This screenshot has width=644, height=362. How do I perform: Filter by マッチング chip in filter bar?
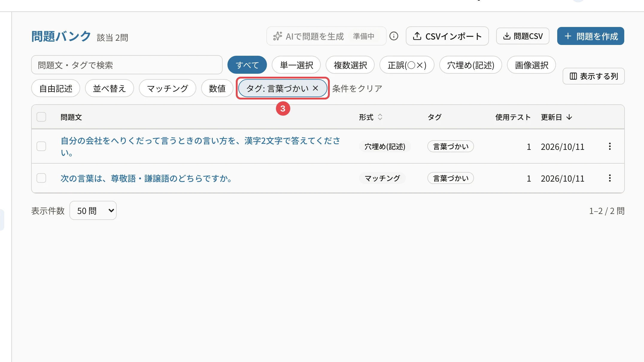pyautogui.click(x=168, y=88)
